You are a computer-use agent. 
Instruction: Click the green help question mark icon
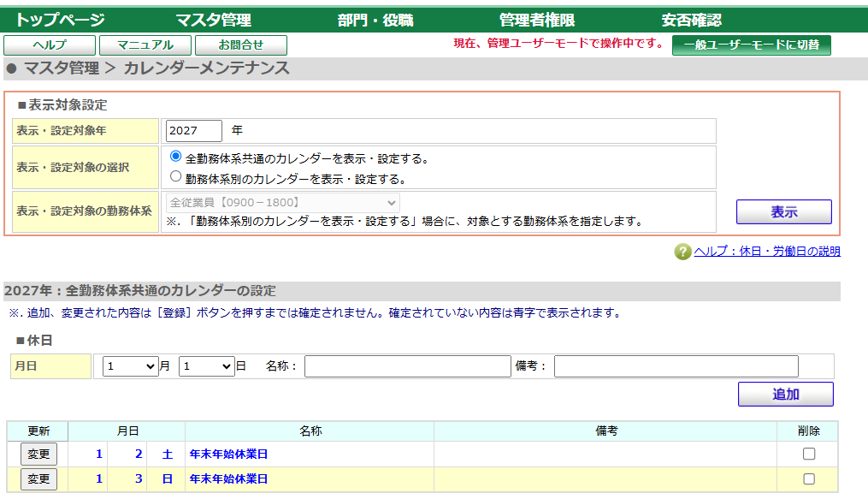pyautogui.click(x=682, y=252)
